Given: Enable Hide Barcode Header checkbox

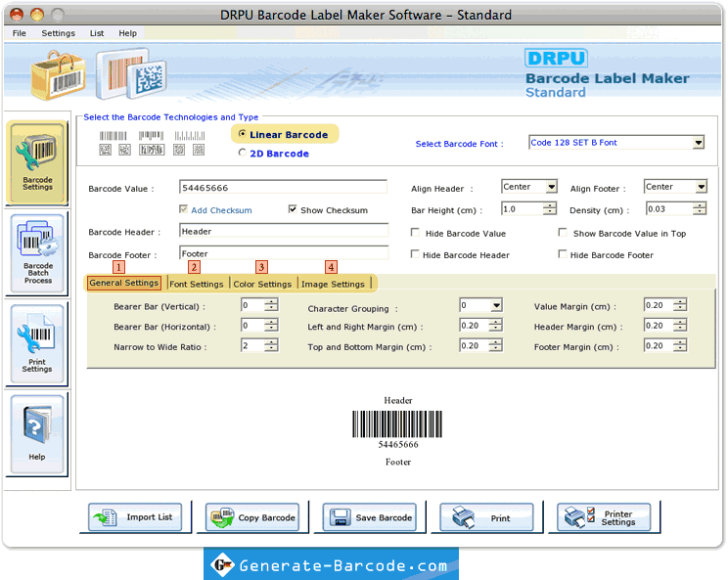Looking at the screenshot, I should [x=416, y=254].
